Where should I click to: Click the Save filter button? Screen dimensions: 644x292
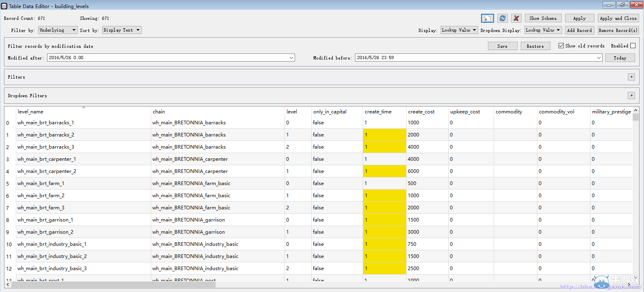coord(503,46)
